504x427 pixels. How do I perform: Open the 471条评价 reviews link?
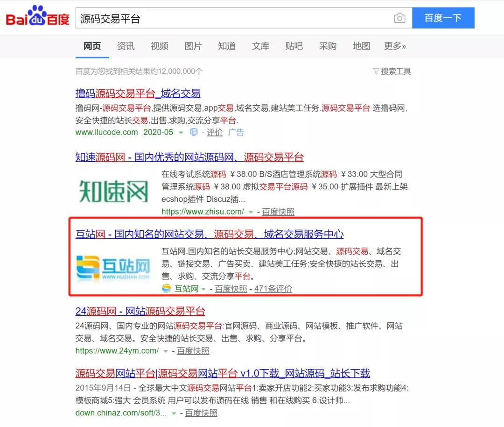pos(273,289)
